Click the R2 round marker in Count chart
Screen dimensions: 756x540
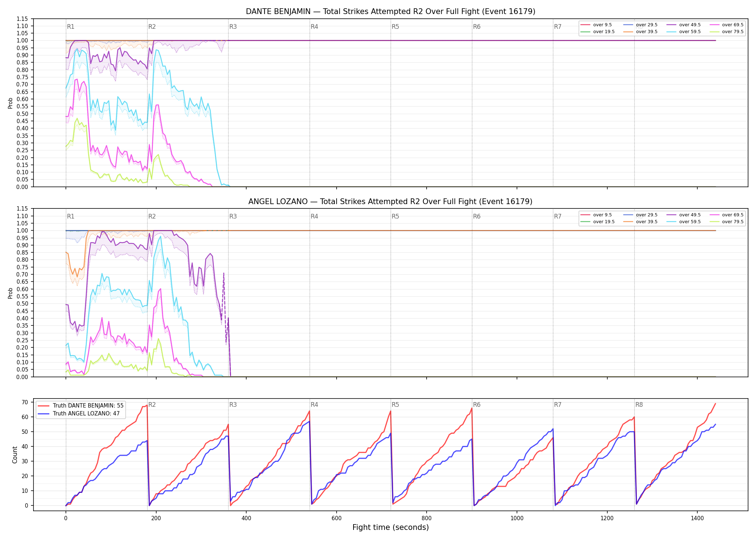pos(152,405)
